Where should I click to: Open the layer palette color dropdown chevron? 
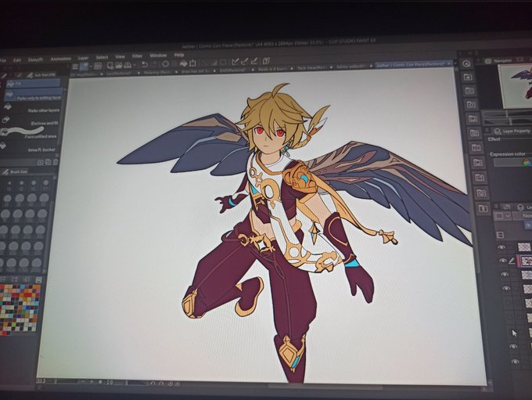tap(508, 215)
